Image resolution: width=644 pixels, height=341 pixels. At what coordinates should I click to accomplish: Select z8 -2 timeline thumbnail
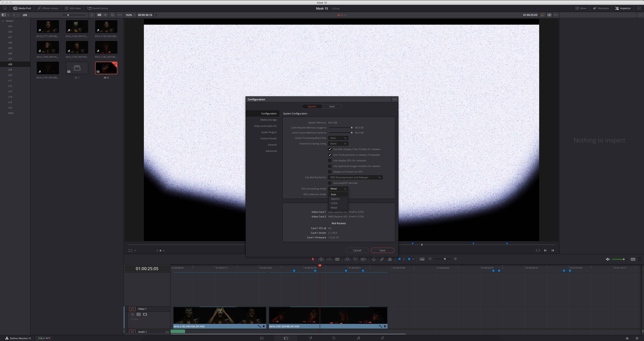[106, 68]
